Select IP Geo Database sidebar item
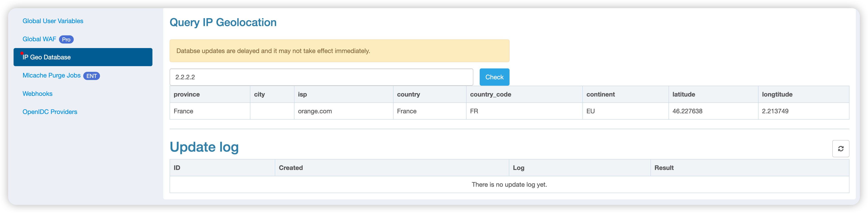Viewport: 868px width, 213px height. coord(83,57)
